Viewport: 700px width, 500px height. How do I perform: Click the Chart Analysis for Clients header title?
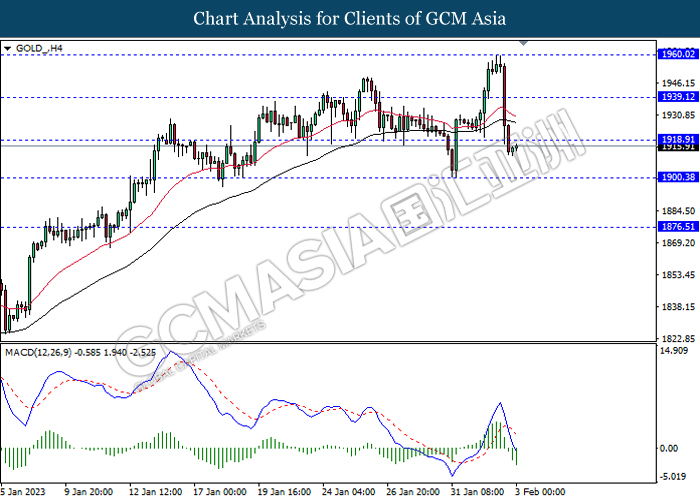coord(350,18)
